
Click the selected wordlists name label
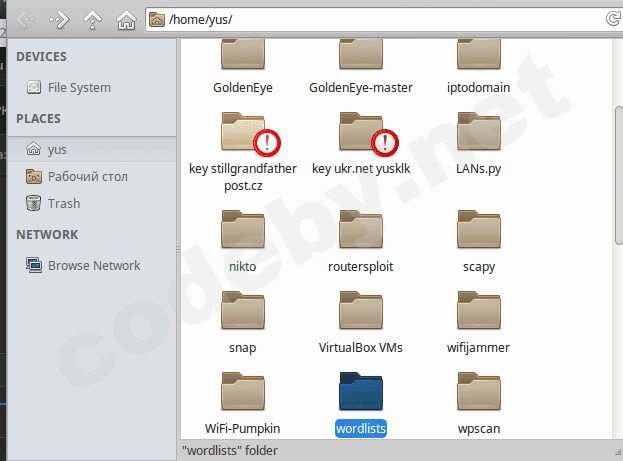pos(361,428)
